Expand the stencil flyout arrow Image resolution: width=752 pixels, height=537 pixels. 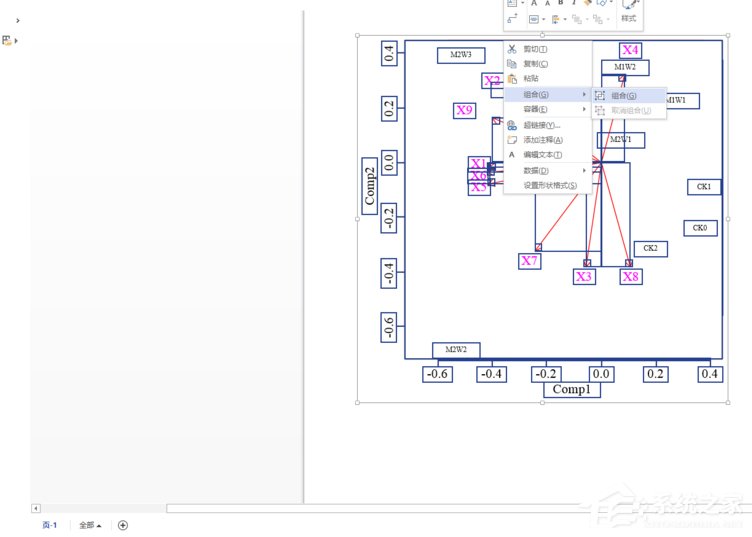tap(16, 41)
